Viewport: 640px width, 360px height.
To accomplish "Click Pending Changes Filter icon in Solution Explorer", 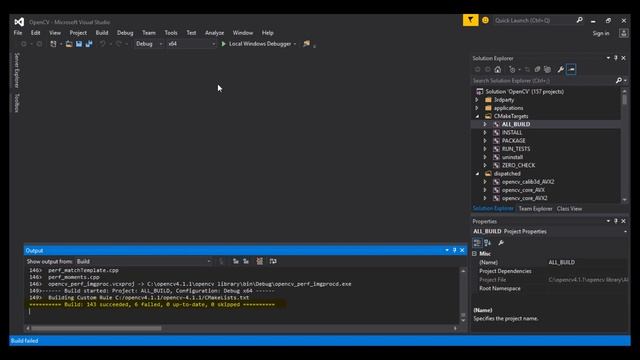I will pos(512,69).
